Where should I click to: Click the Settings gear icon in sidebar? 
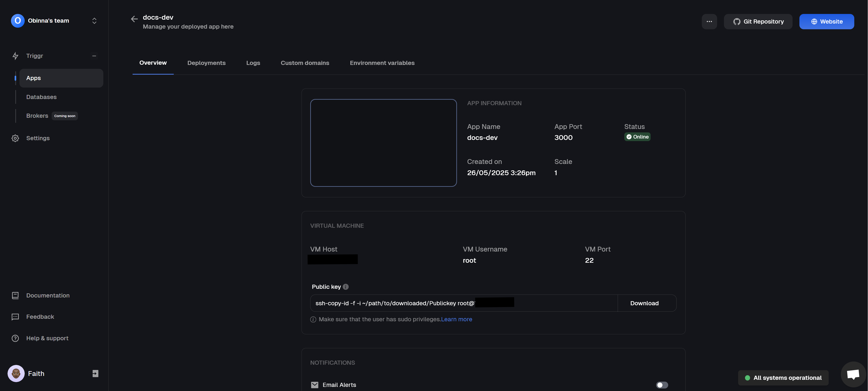tap(15, 138)
